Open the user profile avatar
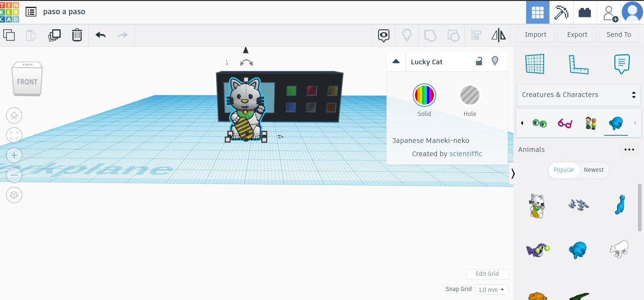The image size is (644, 300). (x=632, y=12)
